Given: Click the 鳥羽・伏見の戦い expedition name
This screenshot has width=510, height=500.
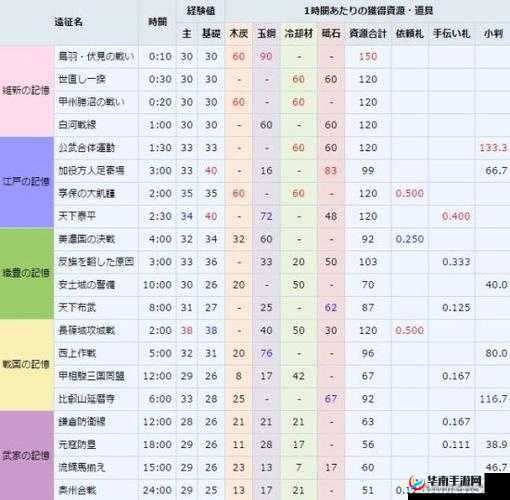Looking at the screenshot, I should tap(96, 56).
